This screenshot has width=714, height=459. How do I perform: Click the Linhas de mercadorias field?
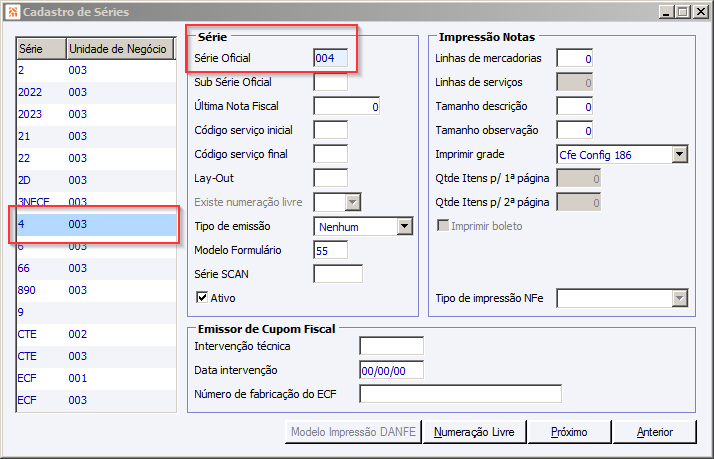574,58
